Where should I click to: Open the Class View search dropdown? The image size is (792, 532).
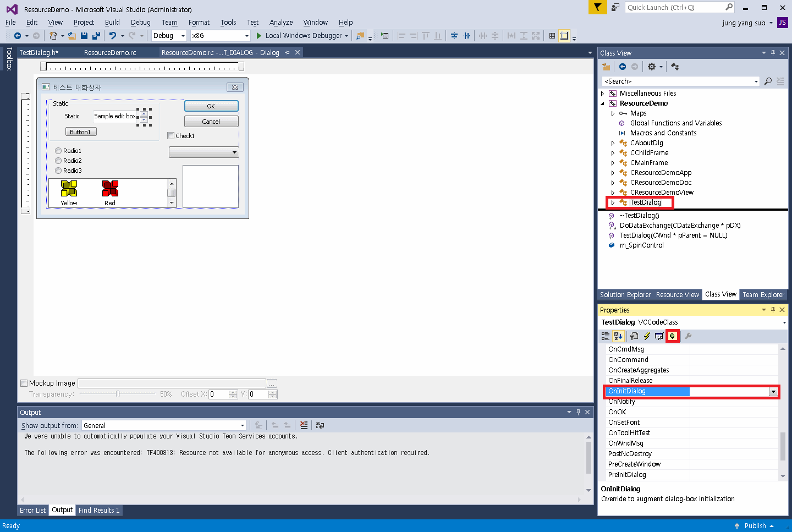(756, 81)
